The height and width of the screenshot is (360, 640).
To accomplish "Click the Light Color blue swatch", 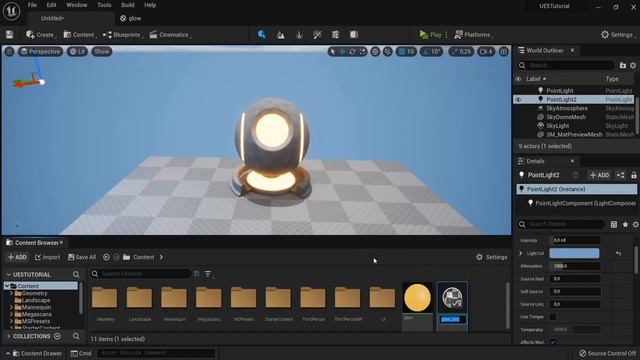I will click(x=574, y=253).
